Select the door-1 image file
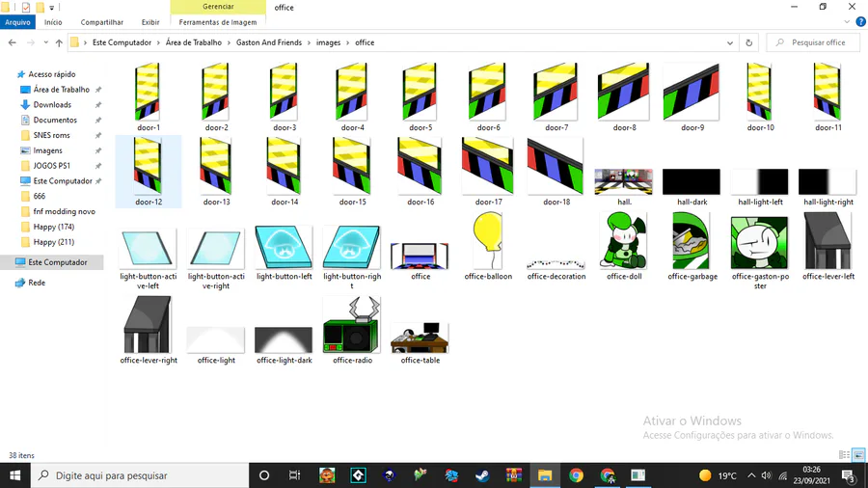 pyautogui.click(x=149, y=96)
